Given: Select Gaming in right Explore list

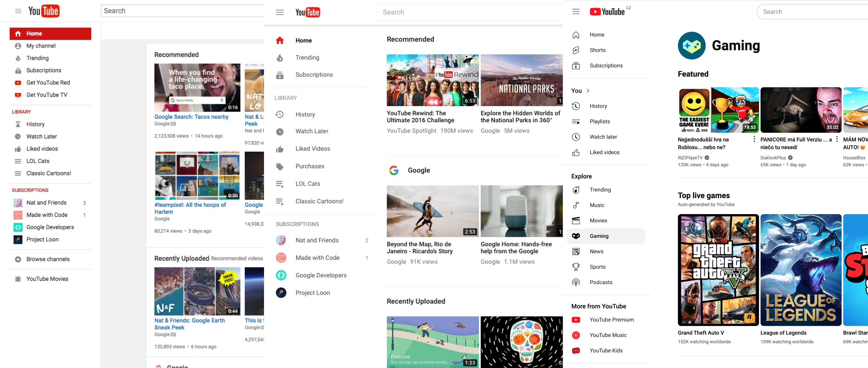Looking at the screenshot, I should click(x=606, y=236).
